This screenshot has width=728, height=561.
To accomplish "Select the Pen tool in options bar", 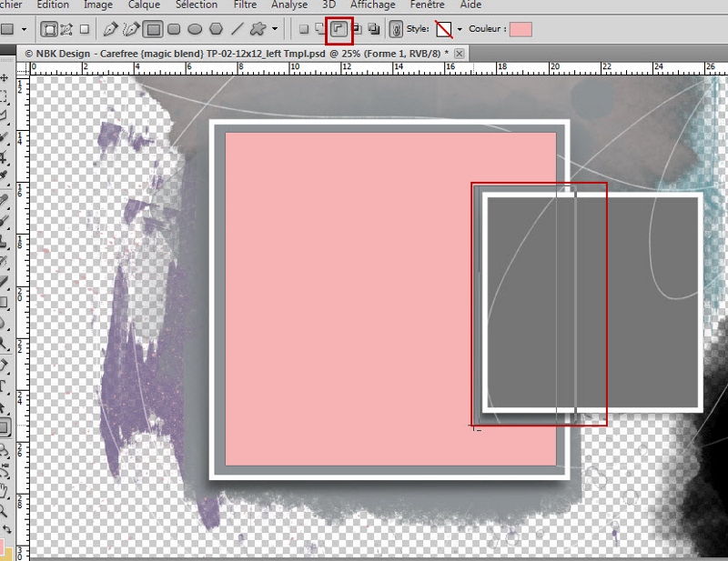I will (110, 29).
